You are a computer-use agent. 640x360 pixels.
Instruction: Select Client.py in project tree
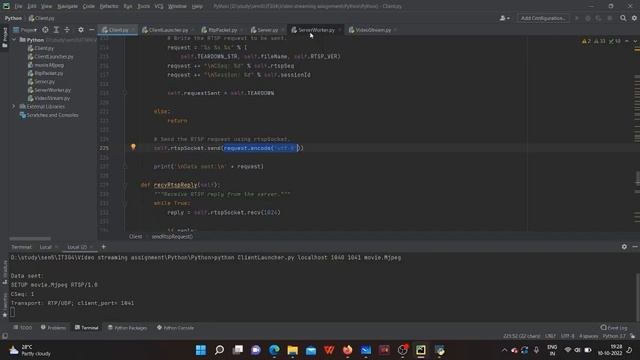(x=41, y=48)
